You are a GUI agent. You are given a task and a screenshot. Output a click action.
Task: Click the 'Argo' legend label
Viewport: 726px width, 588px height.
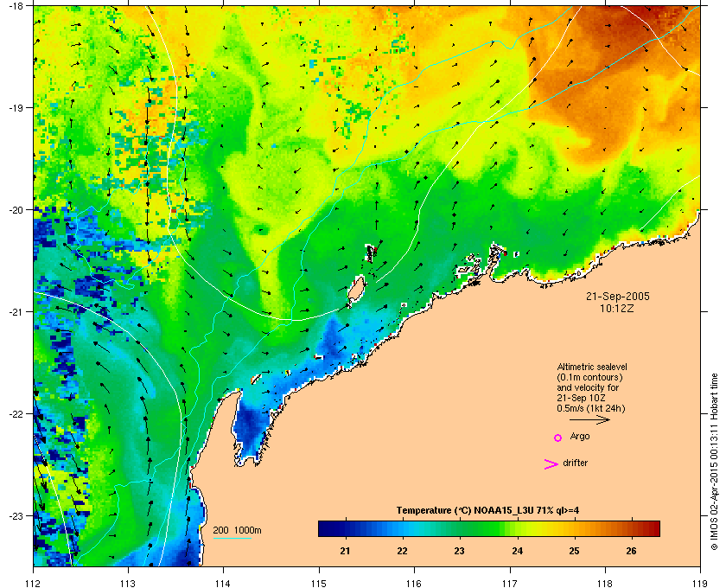(580, 436)
